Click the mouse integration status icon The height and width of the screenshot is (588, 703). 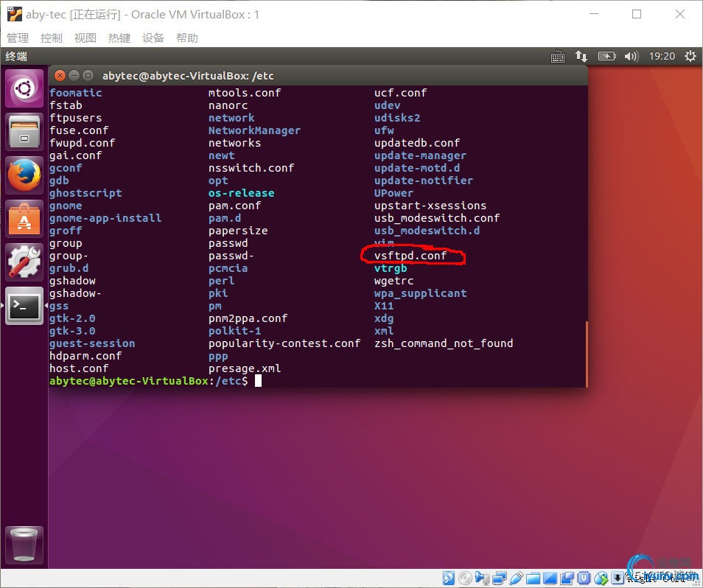[601, 578]
